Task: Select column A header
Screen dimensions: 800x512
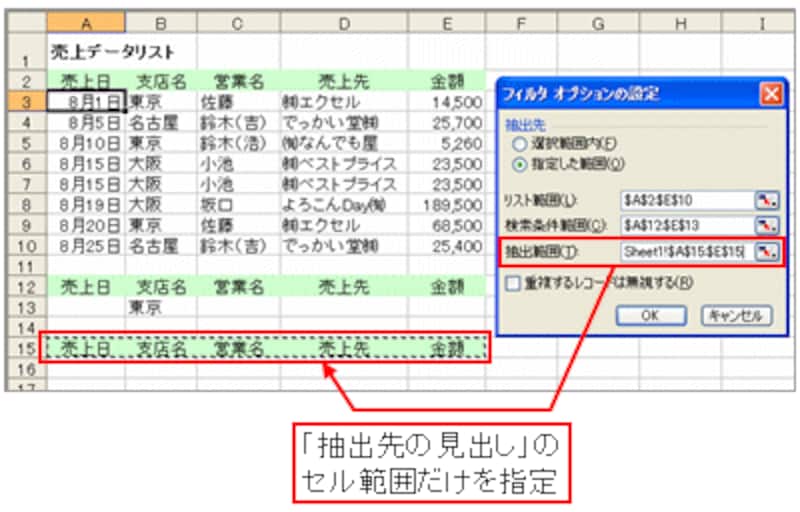Action: pyautogui.click(x=85, y=22)
